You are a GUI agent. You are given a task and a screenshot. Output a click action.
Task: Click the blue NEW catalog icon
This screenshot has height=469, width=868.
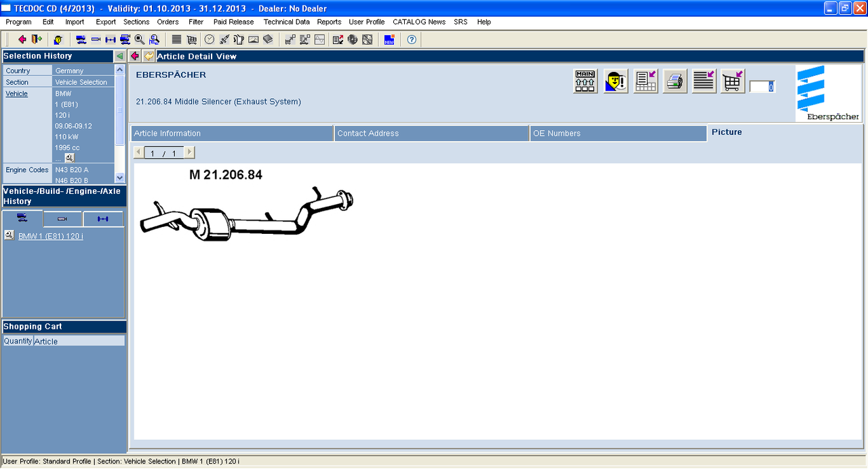point(389,39)
